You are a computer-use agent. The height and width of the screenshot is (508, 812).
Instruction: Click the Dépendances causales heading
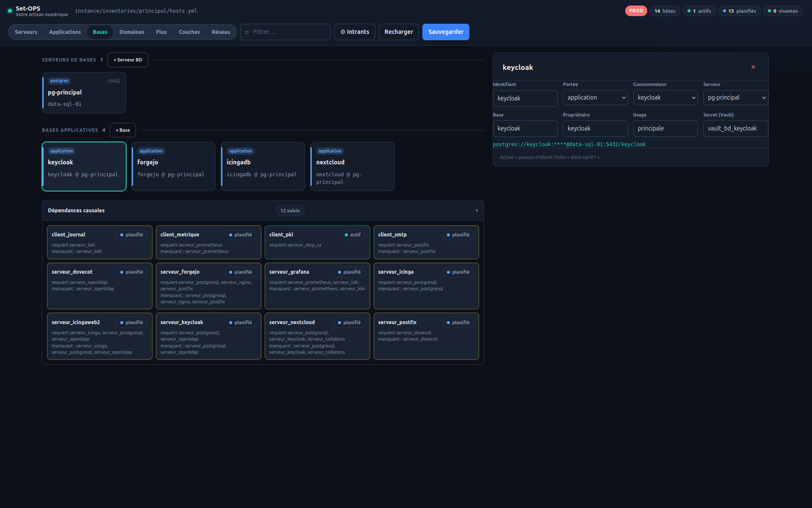pyautogui.click(x=76, y=211)
